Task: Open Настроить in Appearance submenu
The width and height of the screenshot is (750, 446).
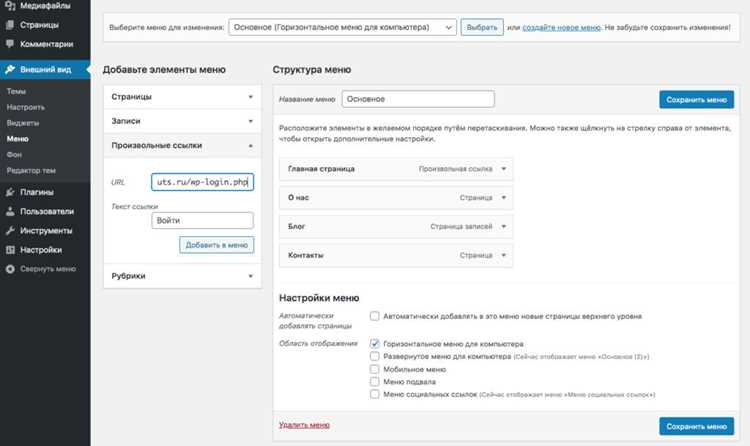Action: [26, 107]
